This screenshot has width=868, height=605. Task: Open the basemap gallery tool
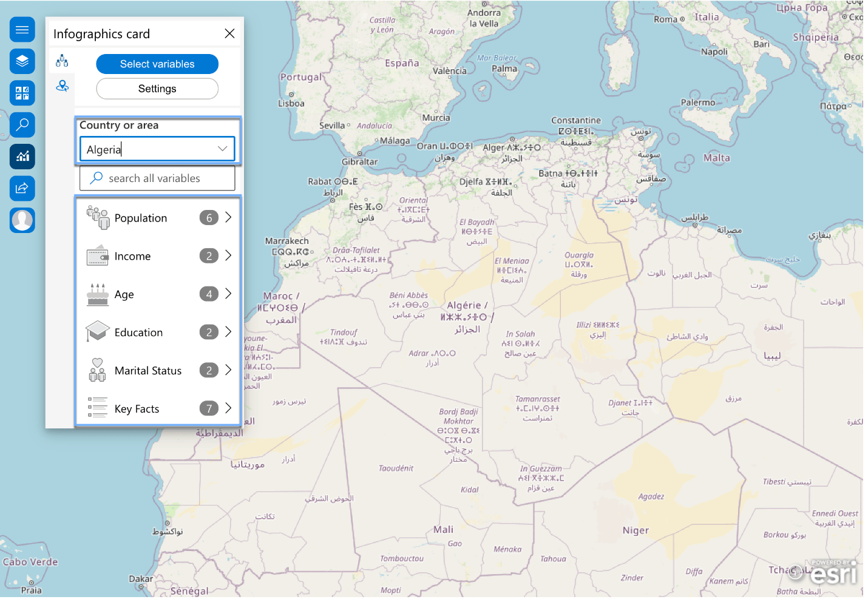[22, 93]
